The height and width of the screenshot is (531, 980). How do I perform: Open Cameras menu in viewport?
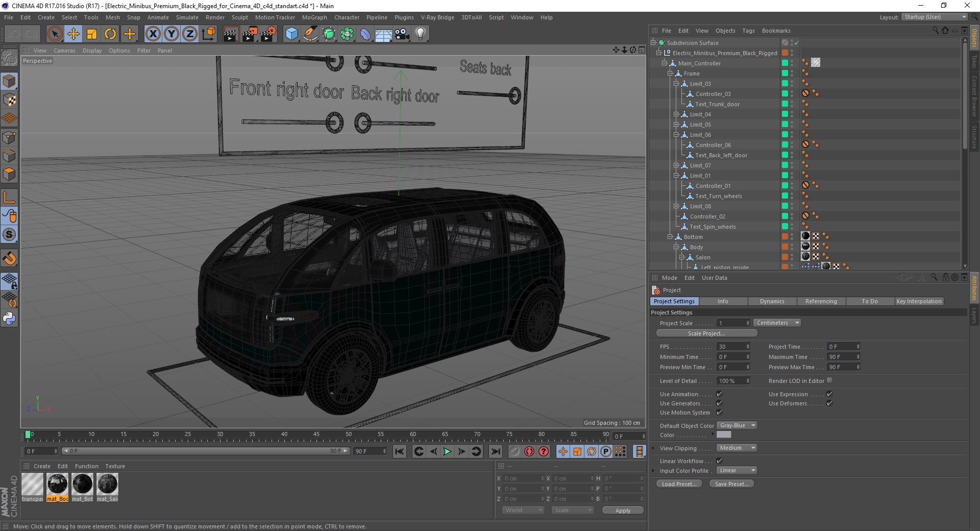coord(64,51)
